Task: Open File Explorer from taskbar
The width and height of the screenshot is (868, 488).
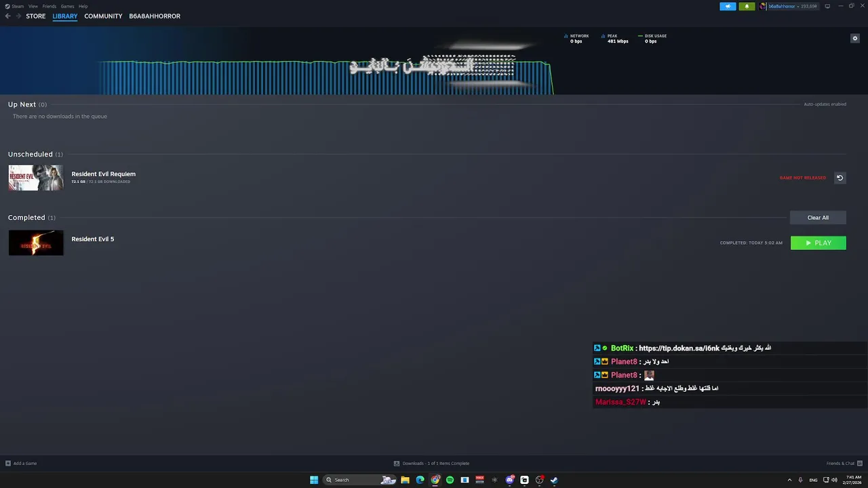Action: point(405,480)
